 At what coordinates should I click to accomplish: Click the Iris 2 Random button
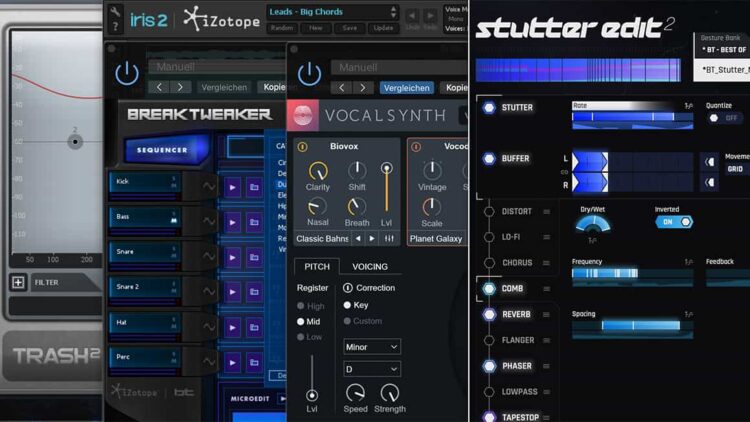[x=282, y=28]
